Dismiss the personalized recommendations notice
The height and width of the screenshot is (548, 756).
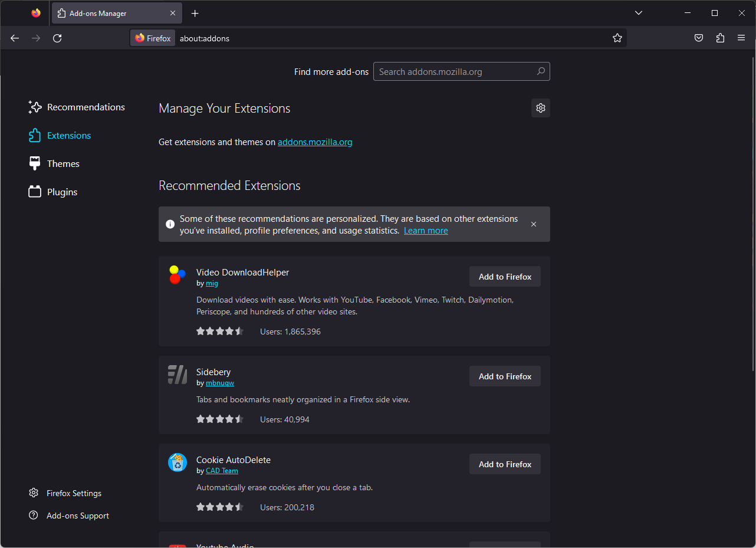coord(534,224)
